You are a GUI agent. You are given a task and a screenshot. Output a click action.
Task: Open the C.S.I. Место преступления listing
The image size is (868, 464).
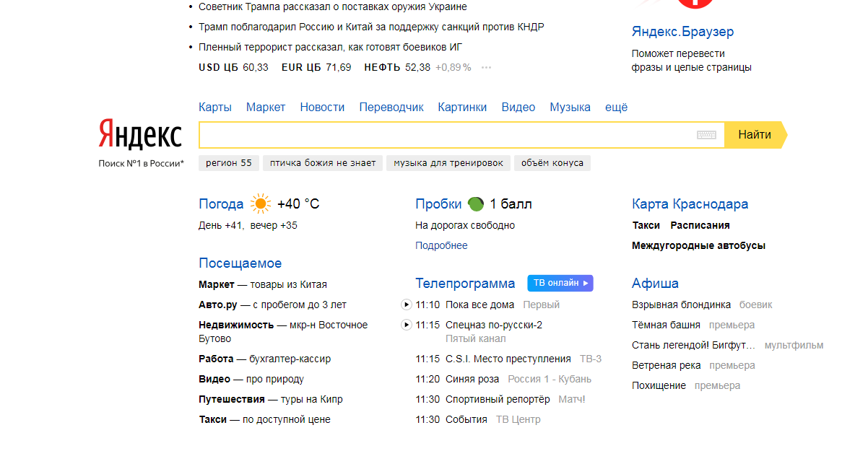(x=508, y=359)
